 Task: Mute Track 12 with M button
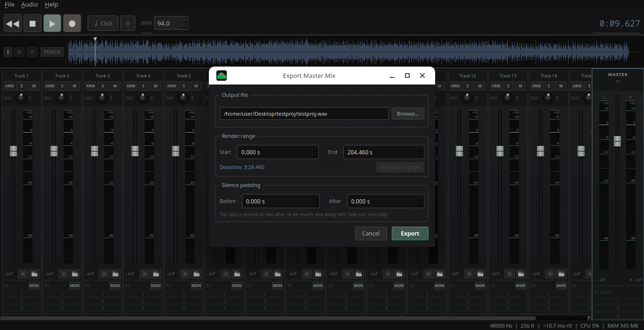(479, 86)
